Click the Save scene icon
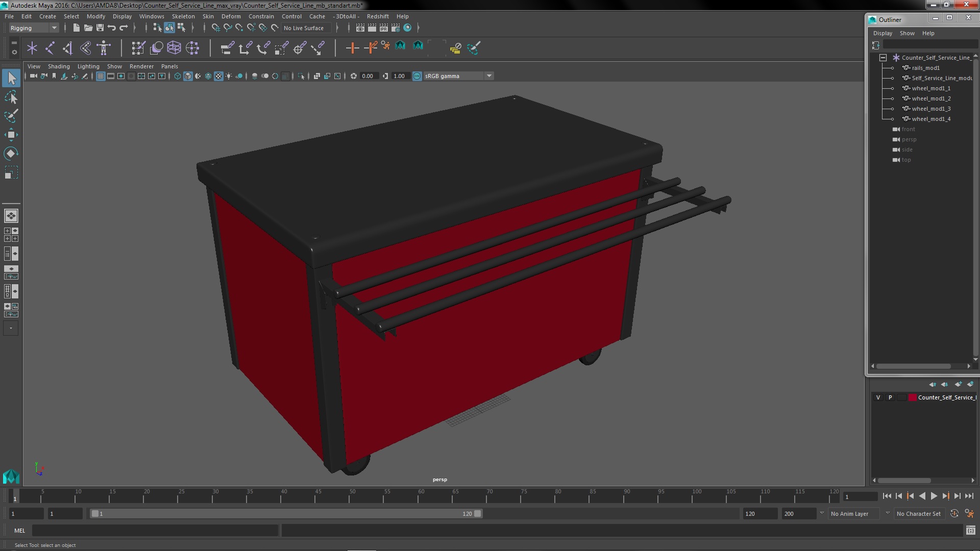 pos(100,28)
